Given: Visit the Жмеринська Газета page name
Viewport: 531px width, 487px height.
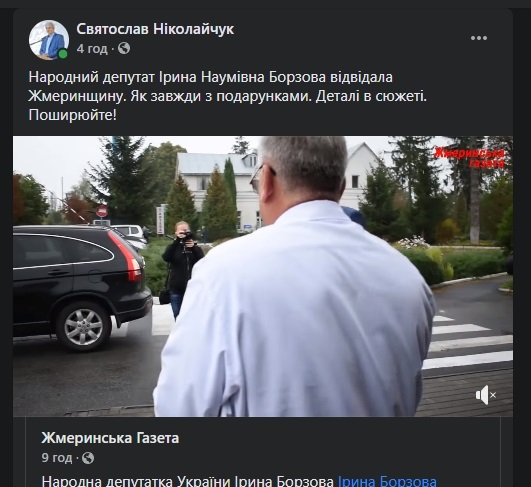Looking at the screenshot, I should tap(110, 438).
